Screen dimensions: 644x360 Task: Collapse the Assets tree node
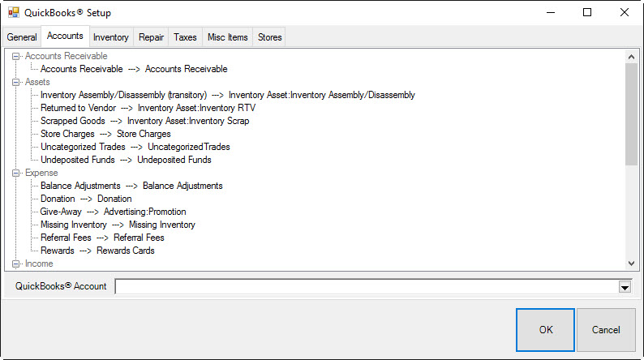click(16, 82)
